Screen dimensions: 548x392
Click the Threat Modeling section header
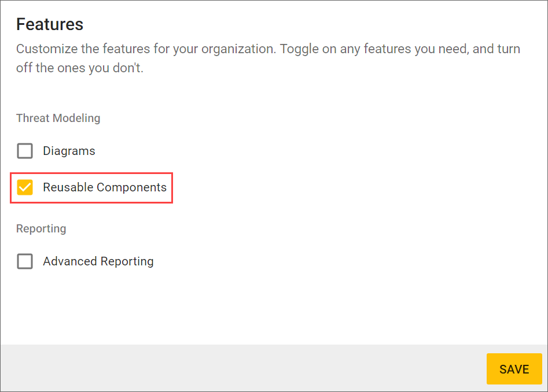58,118
